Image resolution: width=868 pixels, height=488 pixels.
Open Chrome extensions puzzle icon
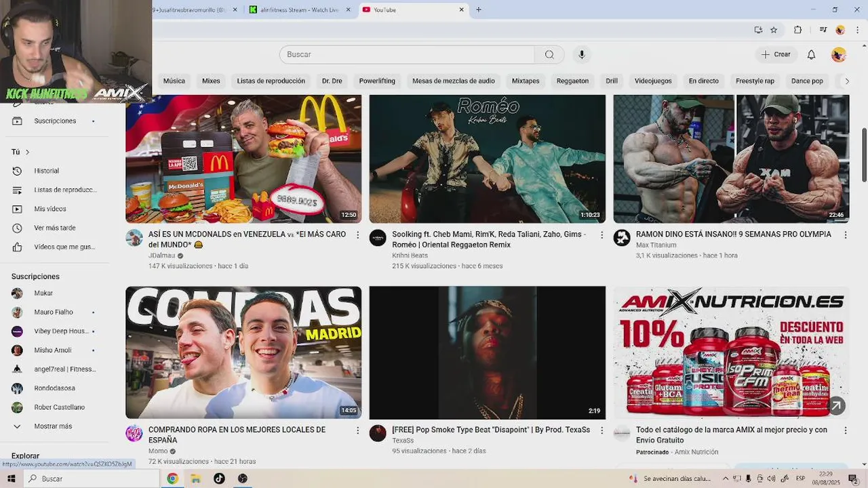[797, 30]
